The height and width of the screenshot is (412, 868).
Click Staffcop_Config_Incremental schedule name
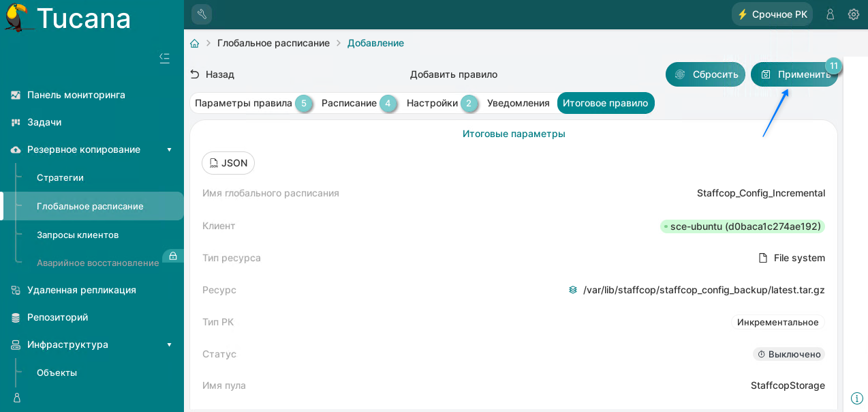761,193
